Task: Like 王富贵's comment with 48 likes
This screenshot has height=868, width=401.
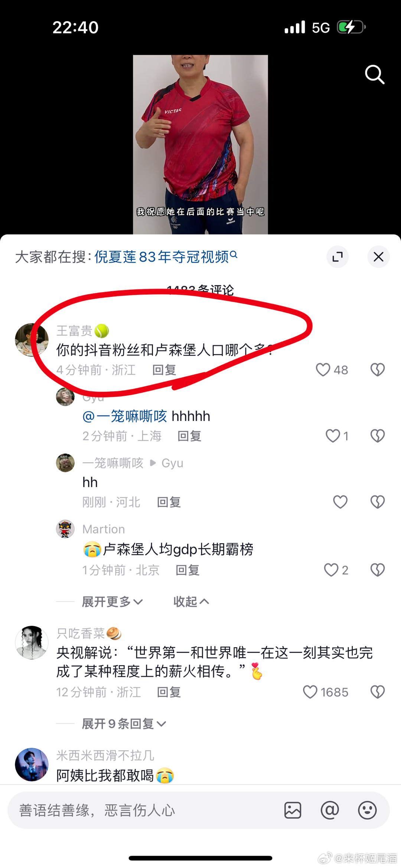Action: (x=323, y=370)
